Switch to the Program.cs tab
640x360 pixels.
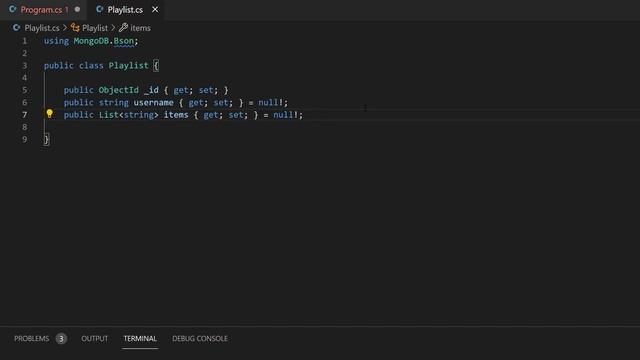44,9
